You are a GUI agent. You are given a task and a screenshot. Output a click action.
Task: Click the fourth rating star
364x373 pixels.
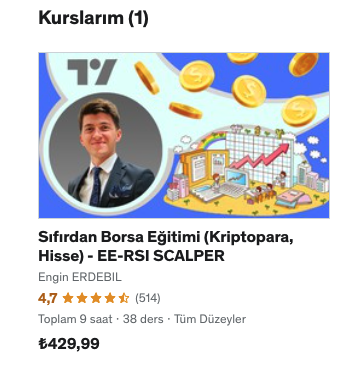coord(110,298)
